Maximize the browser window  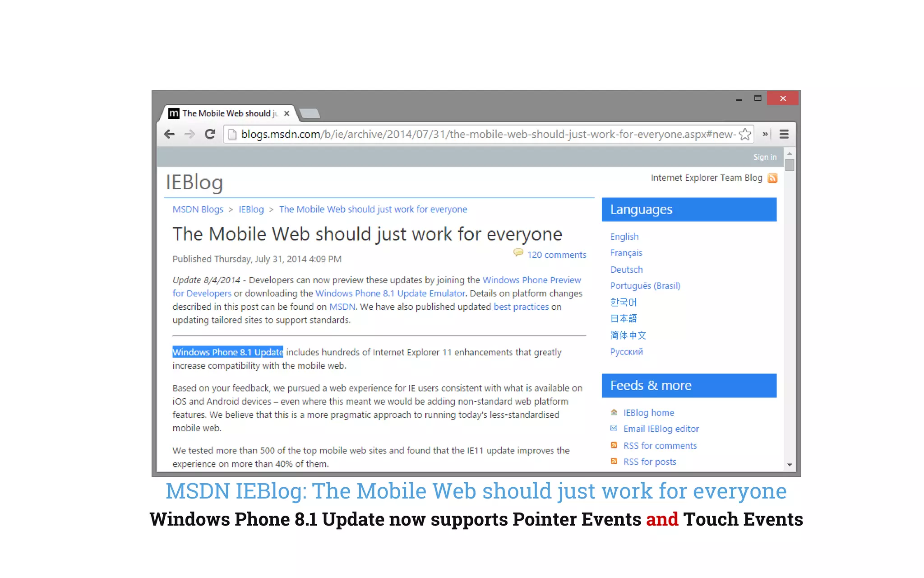click(758, 98)
